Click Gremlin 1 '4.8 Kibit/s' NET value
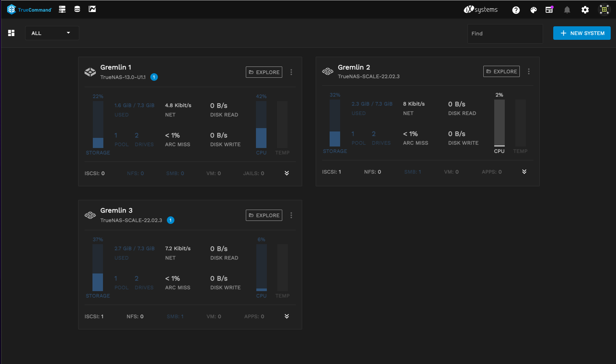The height and width of the screenshot is (364, 616). (x=178, y=106)
